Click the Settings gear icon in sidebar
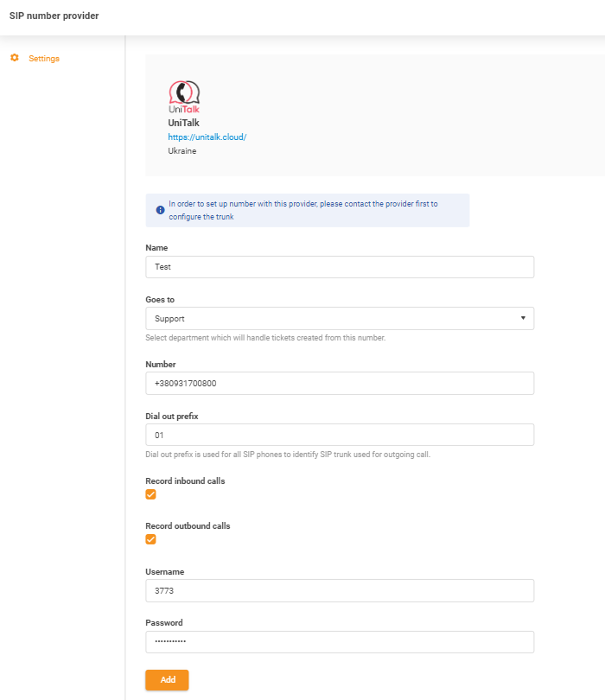 (13, 58)
